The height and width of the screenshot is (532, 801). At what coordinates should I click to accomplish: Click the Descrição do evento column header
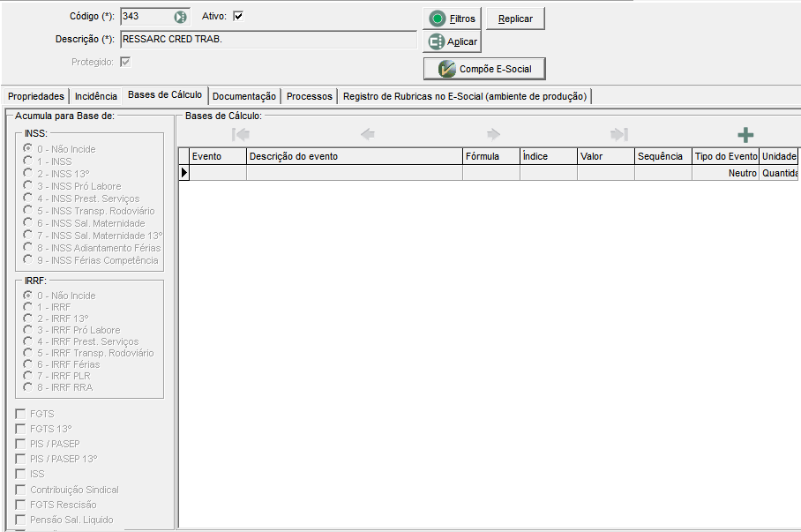(x=355, y=156)
